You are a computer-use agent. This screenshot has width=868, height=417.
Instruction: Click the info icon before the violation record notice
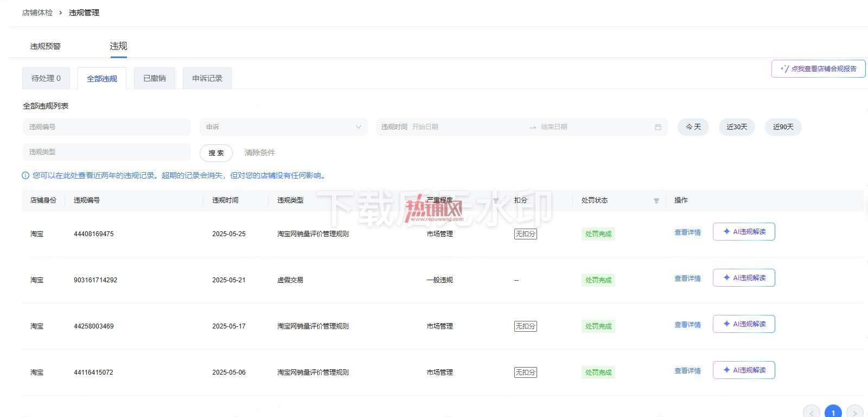pyautogui.click(x=25, y=175)
